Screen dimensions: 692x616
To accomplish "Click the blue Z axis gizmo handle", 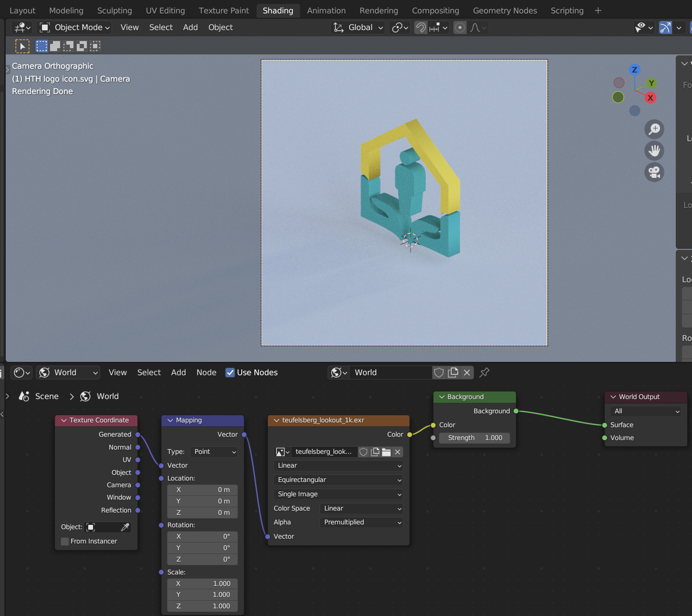I will coord(635,70).
